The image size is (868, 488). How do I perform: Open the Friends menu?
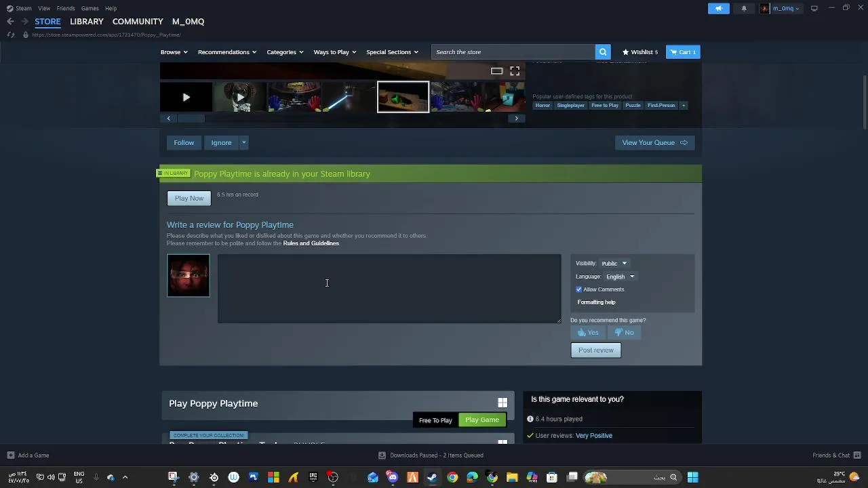click(x=66, y=8)
